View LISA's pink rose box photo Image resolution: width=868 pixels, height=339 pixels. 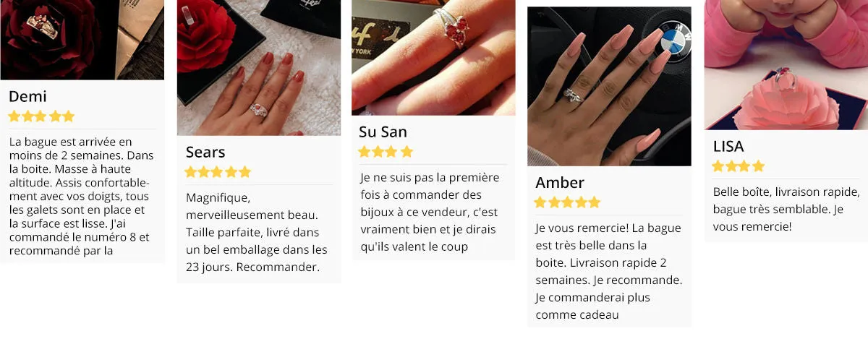[786, 65]
